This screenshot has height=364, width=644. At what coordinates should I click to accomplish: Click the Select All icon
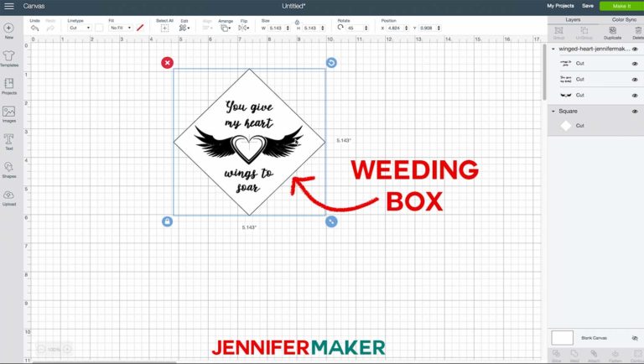[x=164, y=28]
